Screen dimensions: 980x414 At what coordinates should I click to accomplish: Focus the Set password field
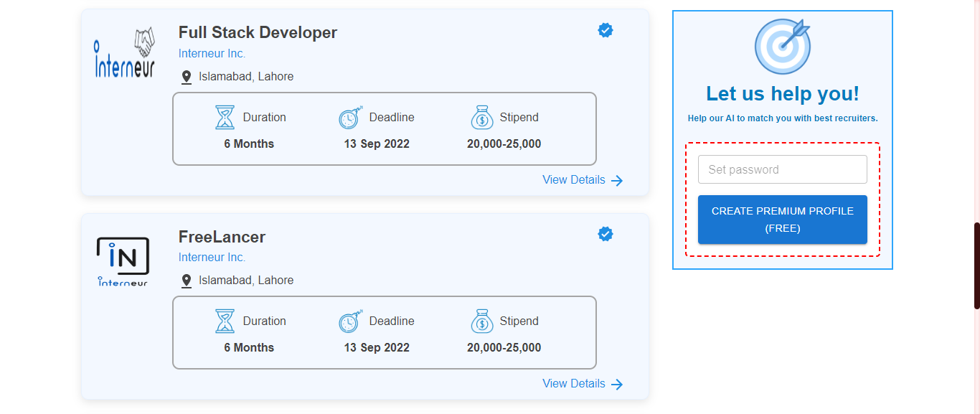(783, 169)
